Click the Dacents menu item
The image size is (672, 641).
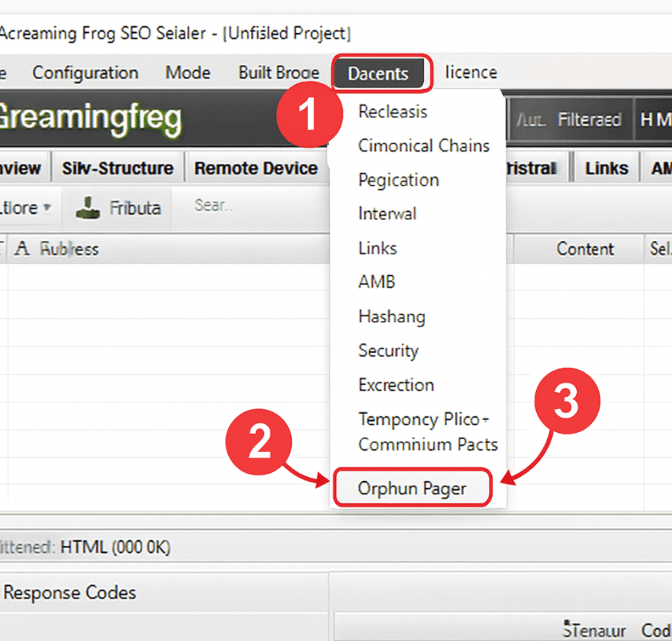tap(379, 74)
